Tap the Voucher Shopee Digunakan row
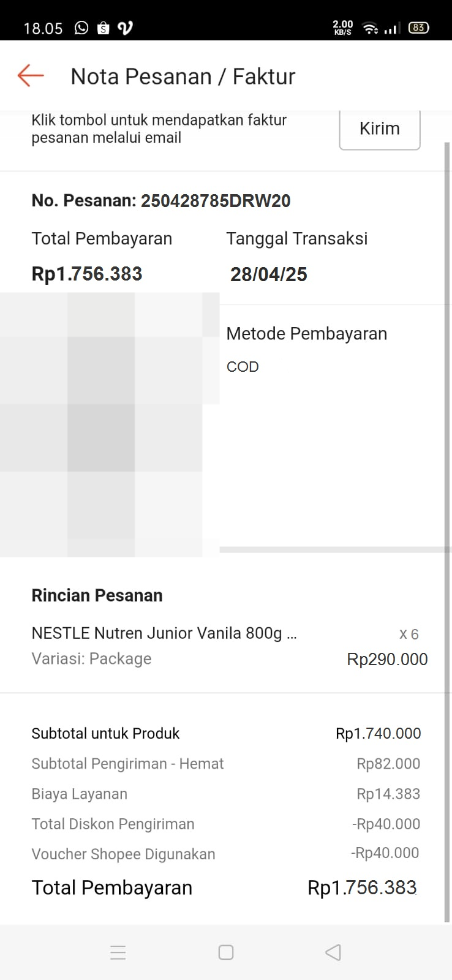 point(225,854)
